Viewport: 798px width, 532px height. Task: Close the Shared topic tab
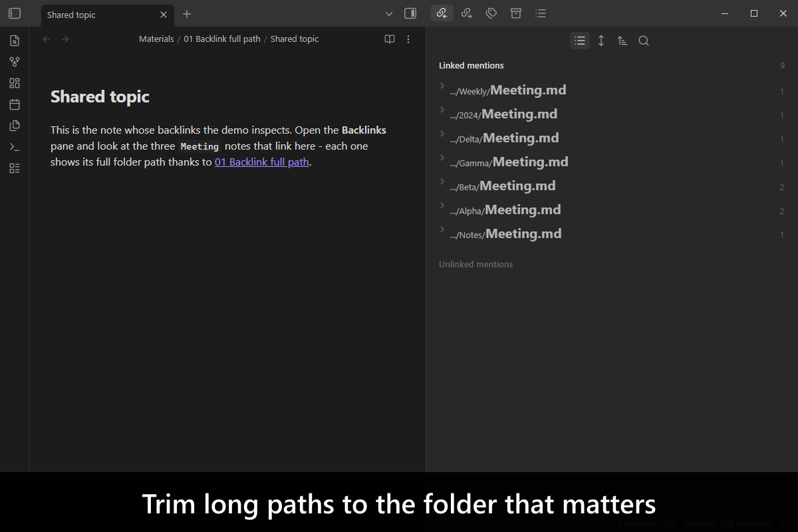[164, 15]
